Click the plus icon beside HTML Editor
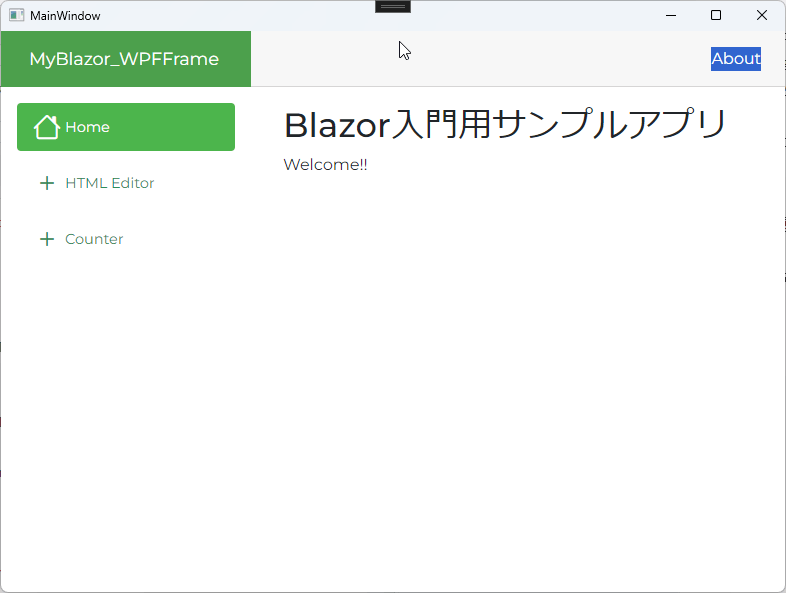 pos(47,183)
